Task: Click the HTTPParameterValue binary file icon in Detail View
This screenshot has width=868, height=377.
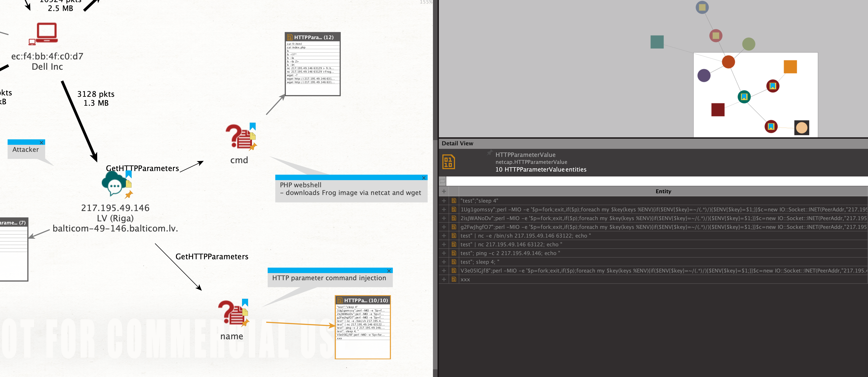Action: (448, 162)
